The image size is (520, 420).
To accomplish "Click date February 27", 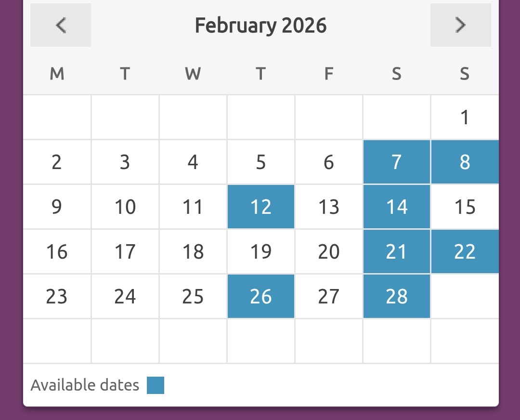I will pyautogui.click(x=329, y=297).
